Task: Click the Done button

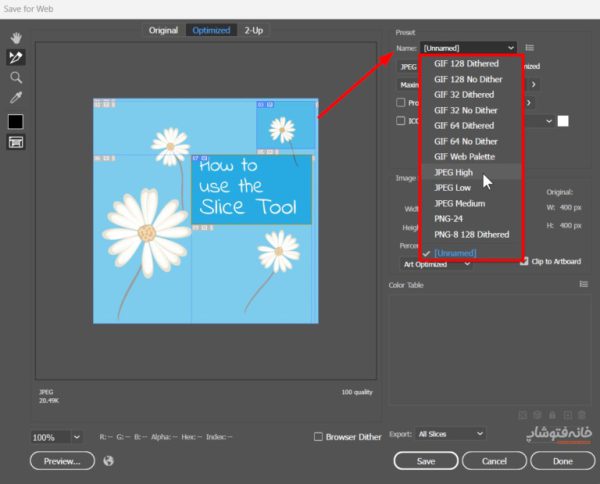Action: pyautogui.click(x=562, y=461)
